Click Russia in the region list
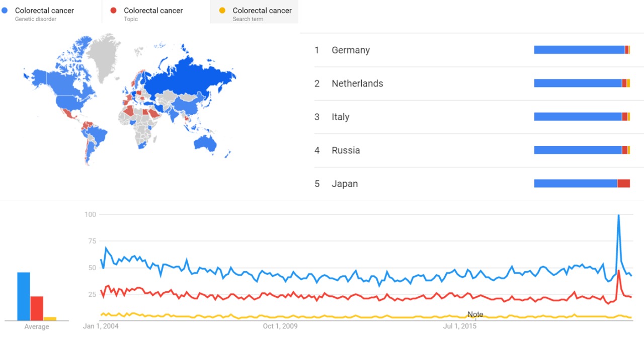 (x=346, y=150)
